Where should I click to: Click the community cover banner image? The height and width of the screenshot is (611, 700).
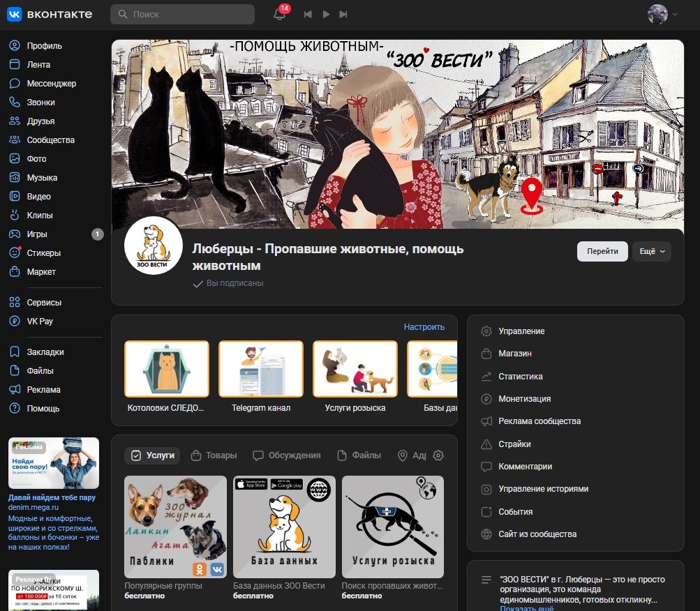[397, 134]
